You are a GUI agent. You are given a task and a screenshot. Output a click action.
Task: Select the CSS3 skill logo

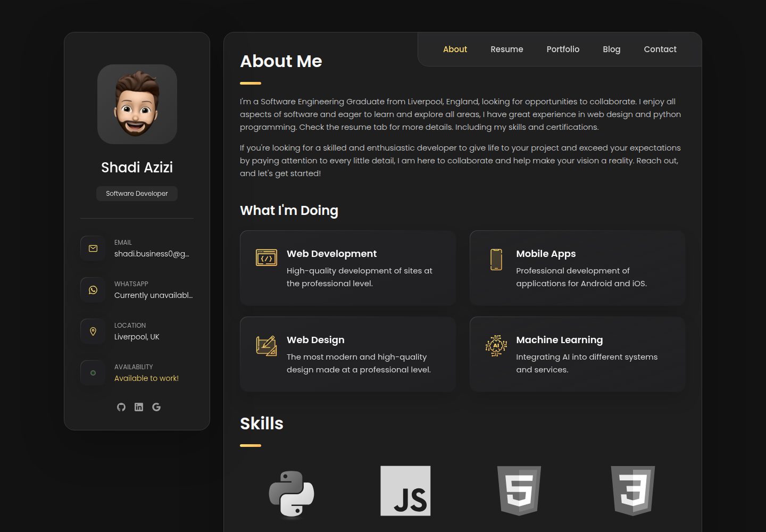(633, 491)
